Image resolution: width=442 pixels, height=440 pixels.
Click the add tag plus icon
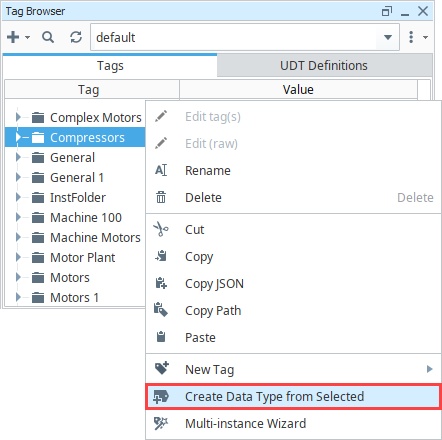click(x=14, y=37)
